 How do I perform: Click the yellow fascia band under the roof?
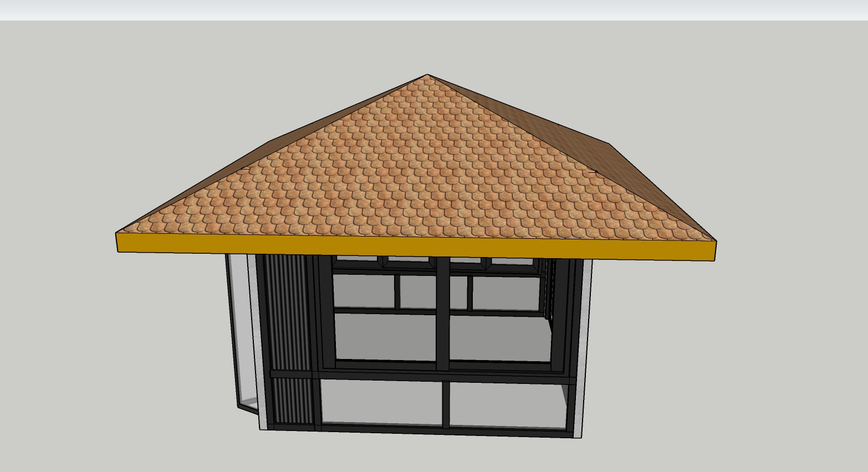(416, 247)
